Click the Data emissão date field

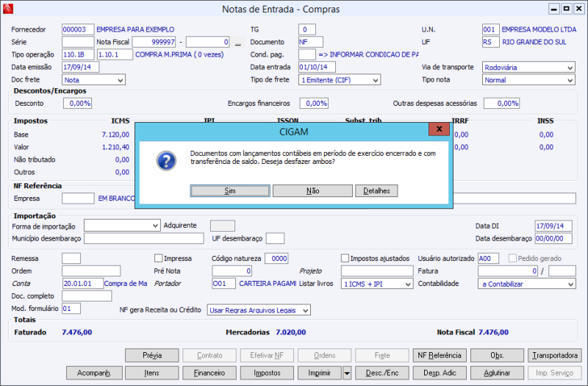(x=81, y=67)
